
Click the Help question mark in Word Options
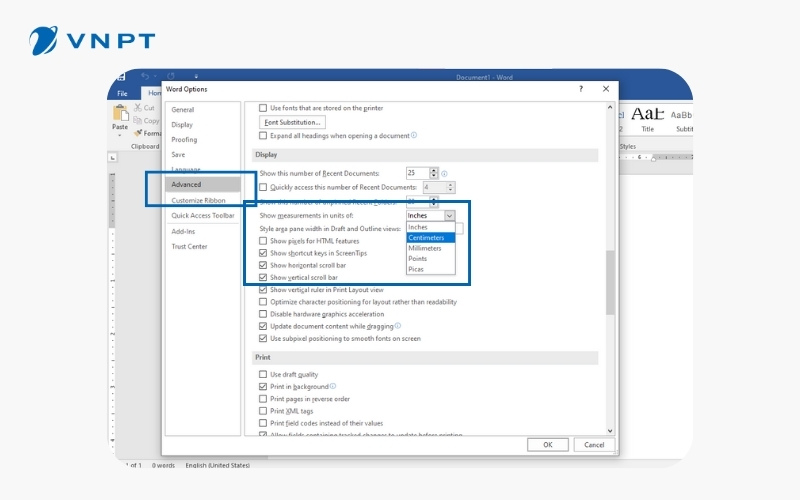coord(581,89)
